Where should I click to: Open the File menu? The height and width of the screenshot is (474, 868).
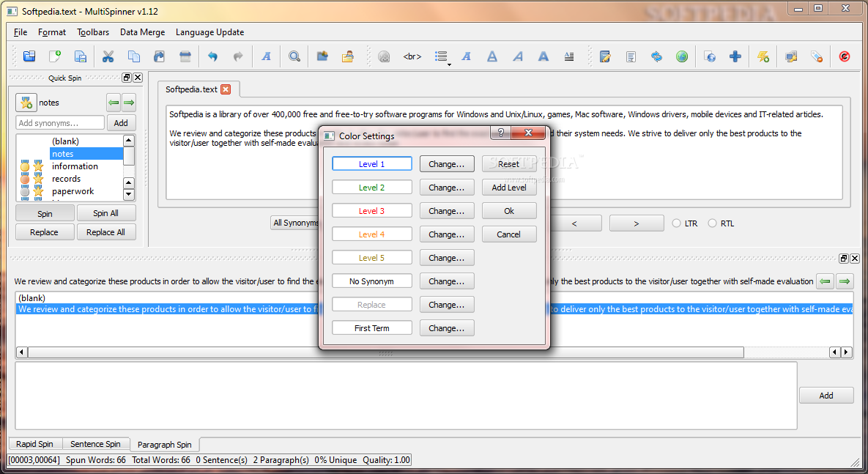21,32
